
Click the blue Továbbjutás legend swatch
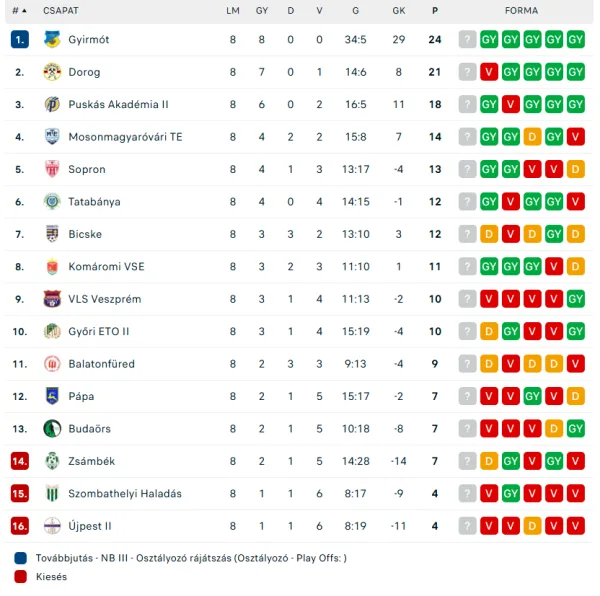pos(20,558)
